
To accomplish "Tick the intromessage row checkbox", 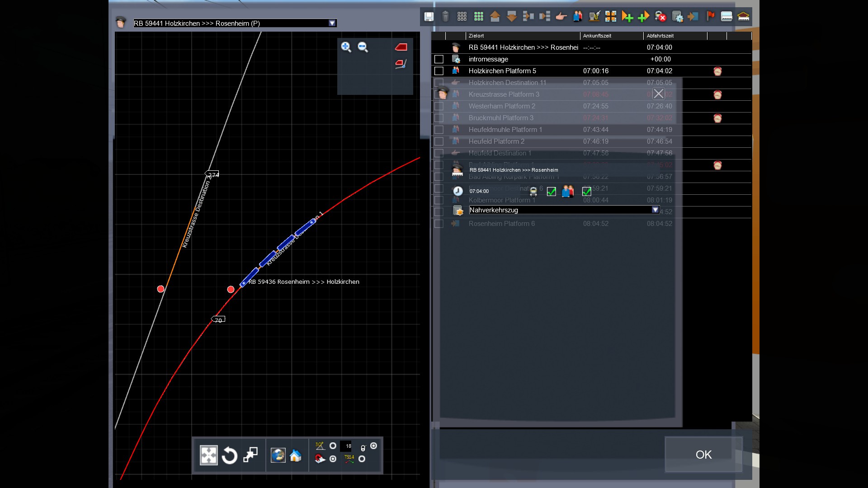I will 439,59.
